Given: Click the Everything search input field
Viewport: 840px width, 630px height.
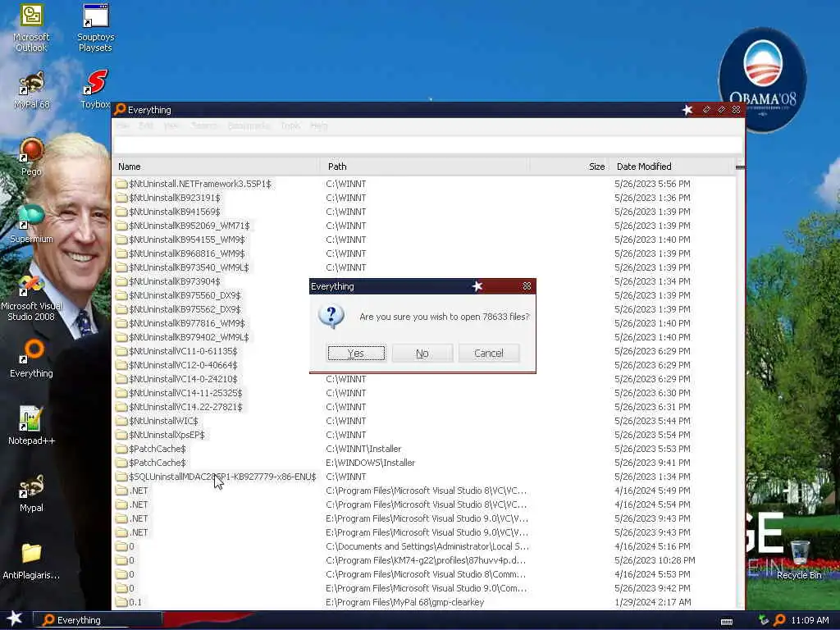Looking at the screenshot, I should point(427,144).
